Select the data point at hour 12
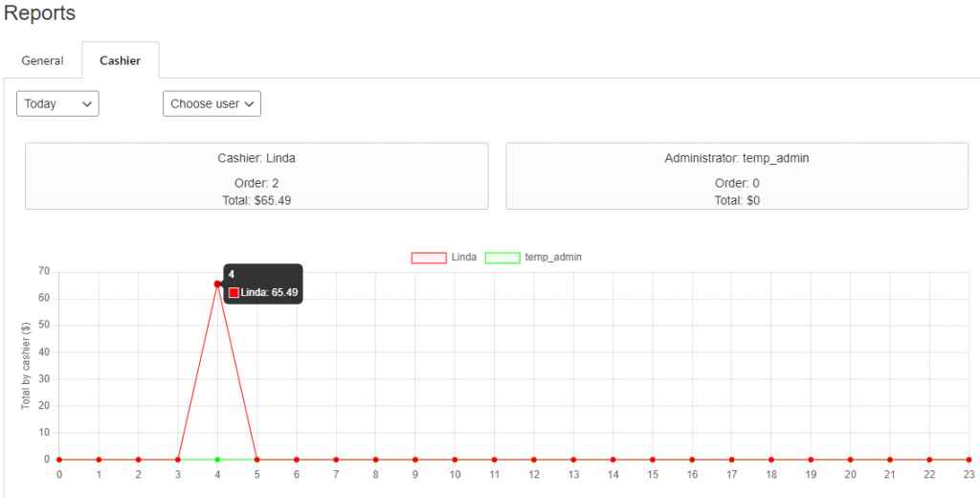This screenshot has height=498, width=980. click(534, 460)
